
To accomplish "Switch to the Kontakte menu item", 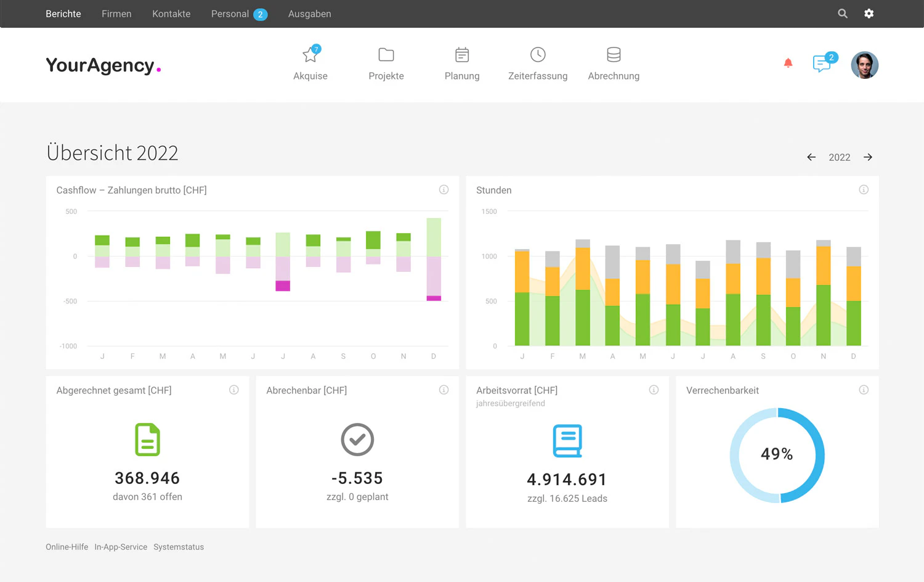I will point(171,14).
